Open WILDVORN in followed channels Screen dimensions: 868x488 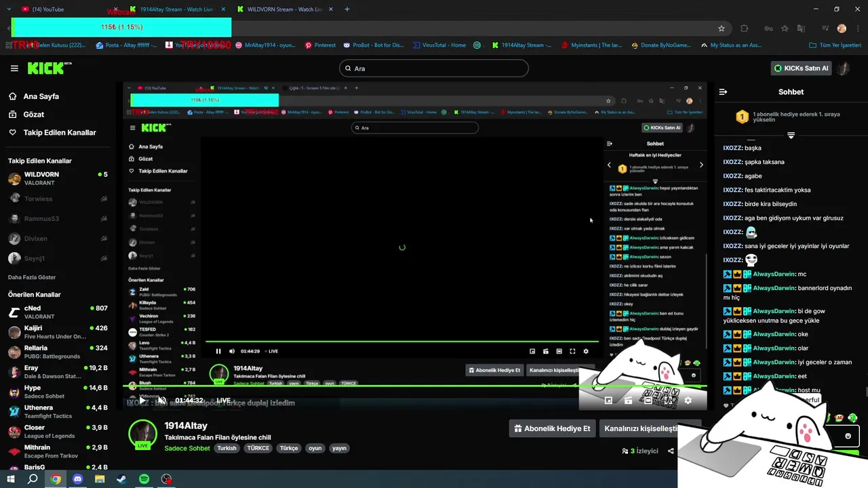point(58,179)
